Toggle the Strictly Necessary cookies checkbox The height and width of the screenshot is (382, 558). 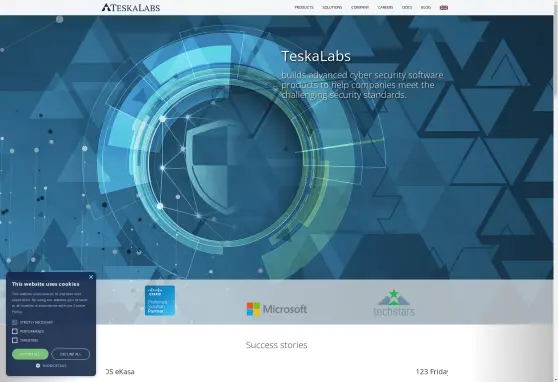pos(15,322)
